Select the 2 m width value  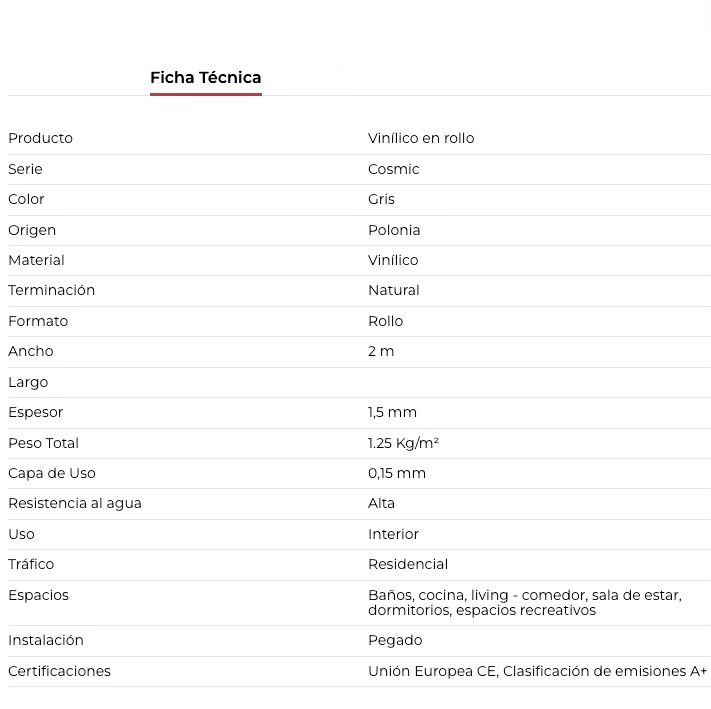tap(381, 351)
